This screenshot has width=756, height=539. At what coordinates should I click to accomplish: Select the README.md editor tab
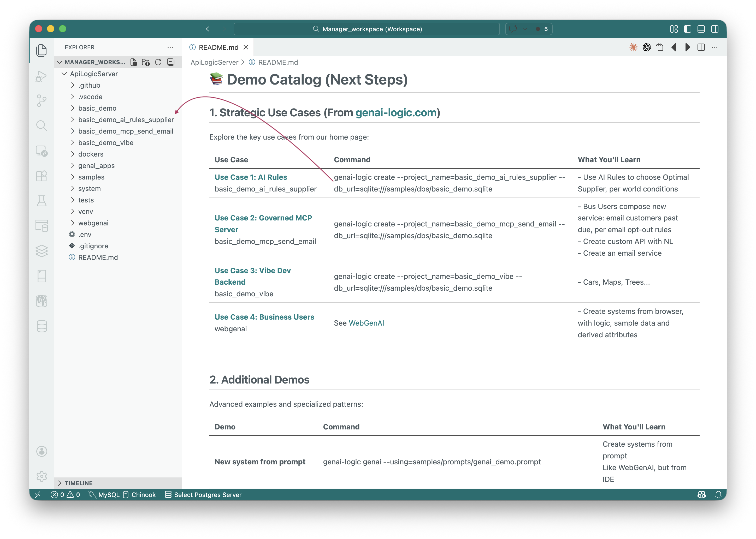tap(218, 47)
